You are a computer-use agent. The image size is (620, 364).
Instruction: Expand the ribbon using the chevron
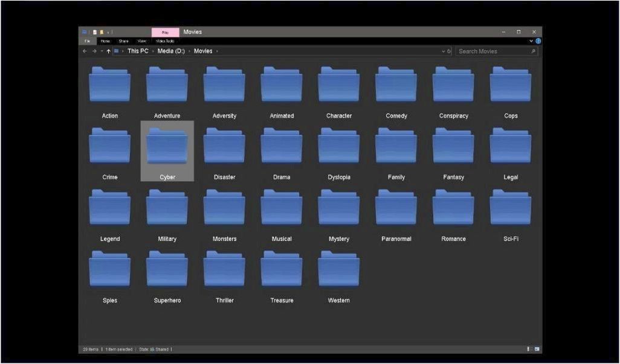(531, 41)
